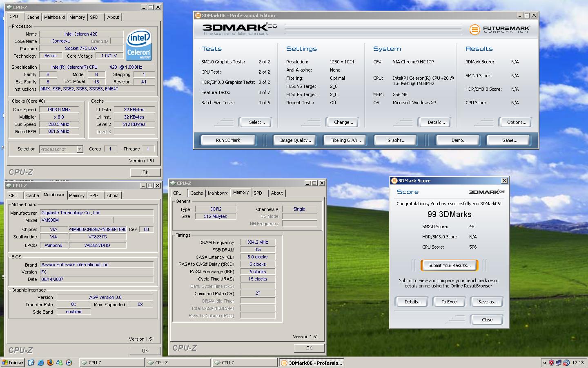
Task: Click the 3DMark06 logo in the Score window
Action: pos(486,192)
